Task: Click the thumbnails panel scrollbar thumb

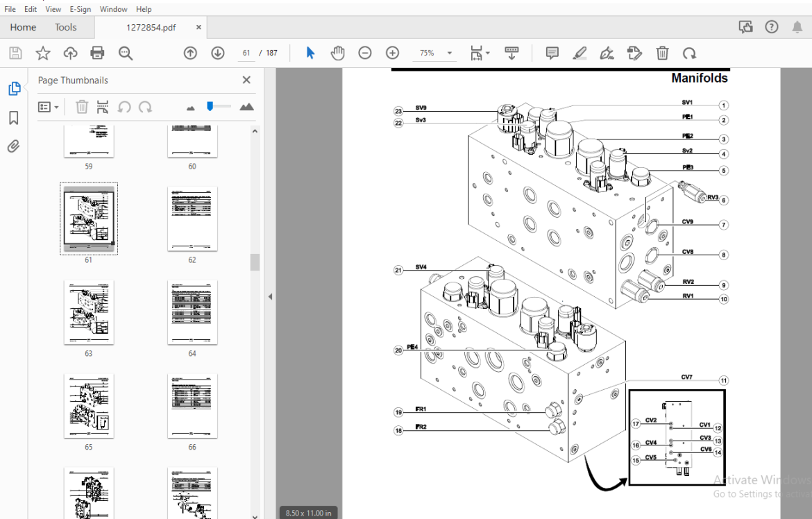Action: point(255,262)
